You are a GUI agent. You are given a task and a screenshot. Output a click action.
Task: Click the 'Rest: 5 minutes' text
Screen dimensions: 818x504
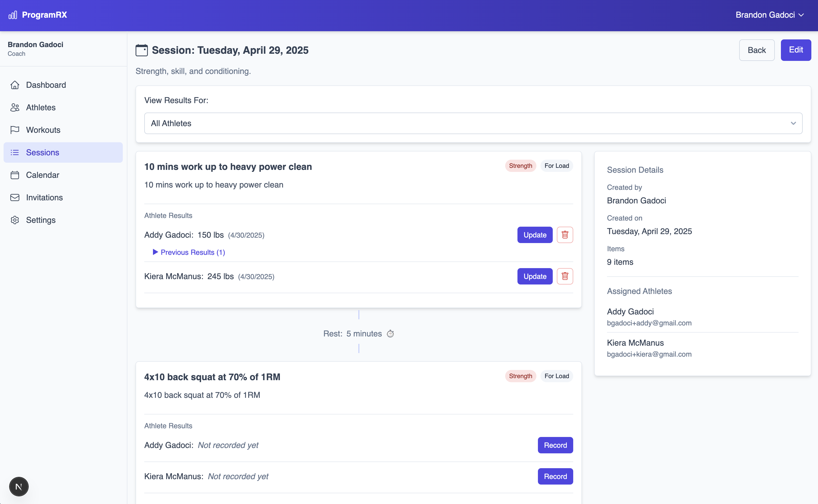[352, 334]
